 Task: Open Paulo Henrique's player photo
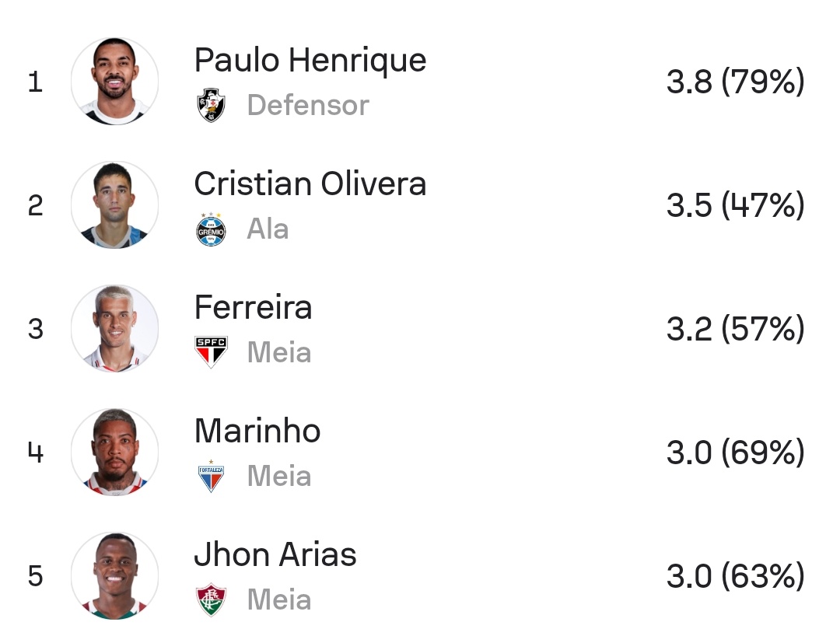coord(114,81)
